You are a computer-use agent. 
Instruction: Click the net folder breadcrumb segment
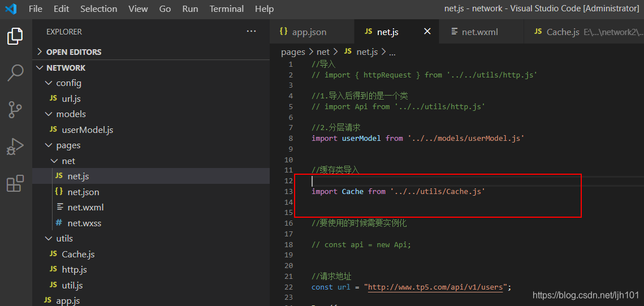[323, 52]
